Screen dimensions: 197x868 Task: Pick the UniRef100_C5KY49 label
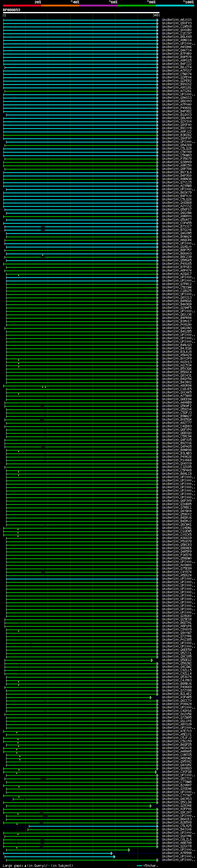tap(177, 152)
